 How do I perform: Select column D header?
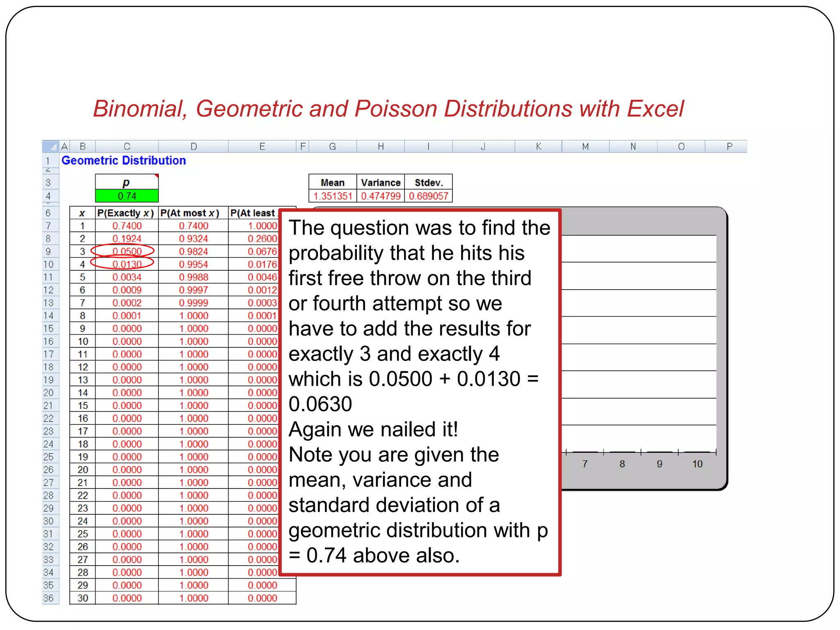[194, 146]
